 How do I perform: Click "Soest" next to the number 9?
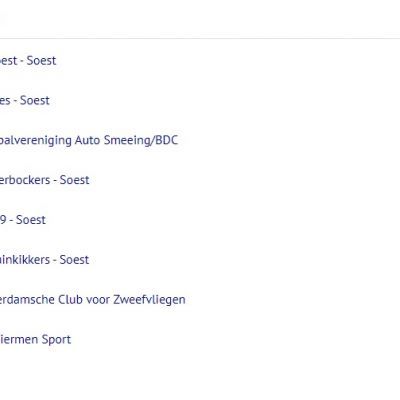point(31,220)
